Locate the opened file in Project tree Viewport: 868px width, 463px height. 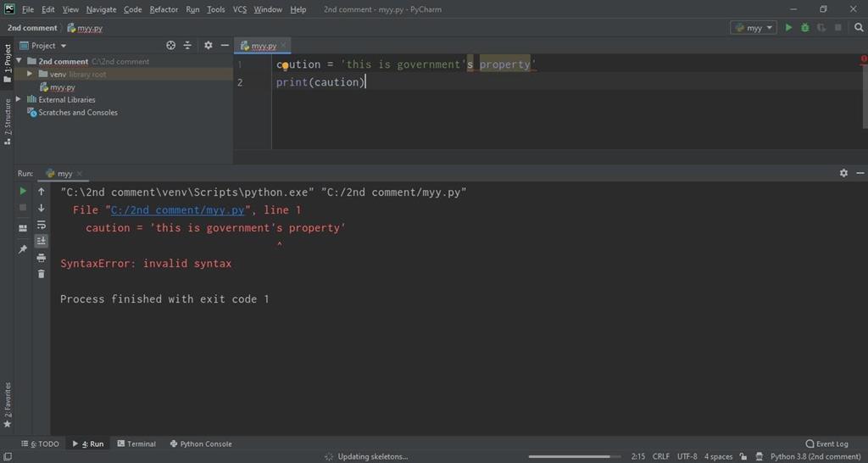click(x=171, y=46)
